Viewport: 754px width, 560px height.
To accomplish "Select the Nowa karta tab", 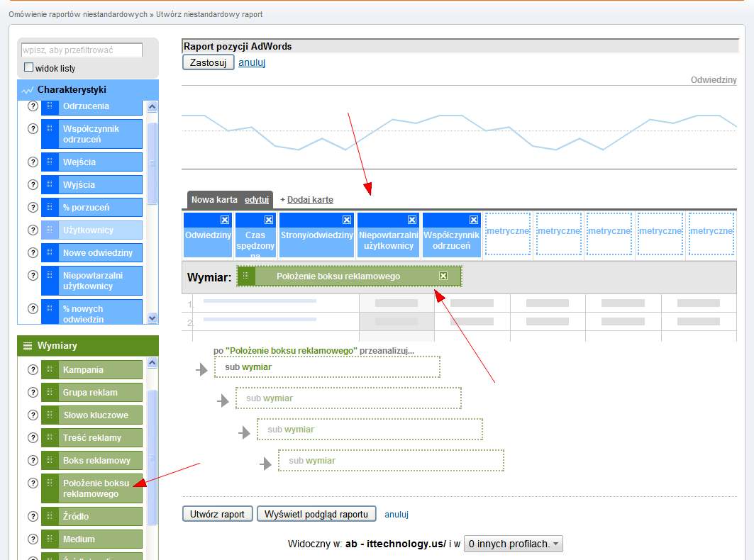I will click(x=214, y=200).
